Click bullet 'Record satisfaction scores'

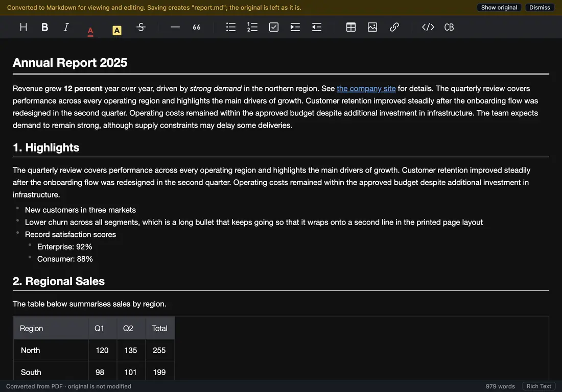[71, 234]
